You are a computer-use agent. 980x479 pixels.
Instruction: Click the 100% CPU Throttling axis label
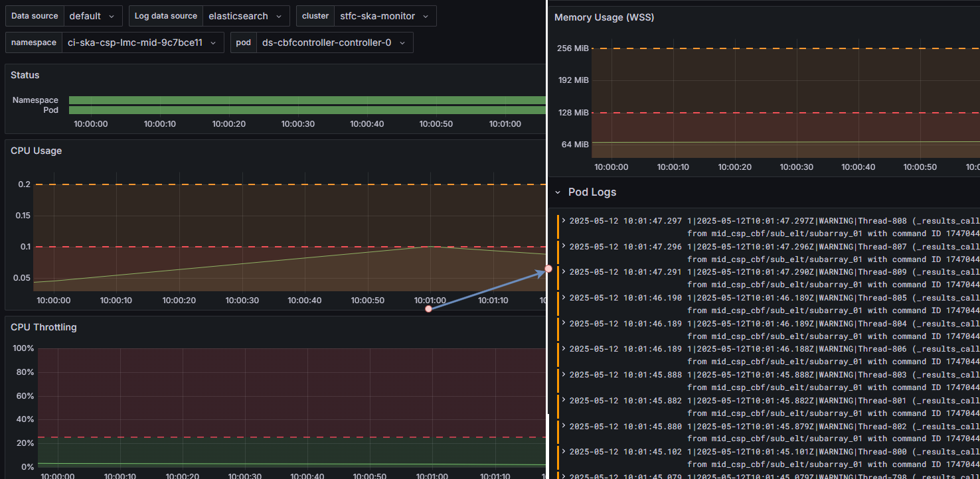(23, 348)
